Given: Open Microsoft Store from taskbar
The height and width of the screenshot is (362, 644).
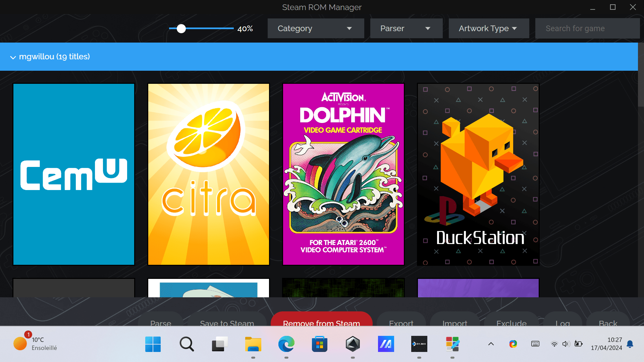Looking at the screenshot, I should coord(319,344).
